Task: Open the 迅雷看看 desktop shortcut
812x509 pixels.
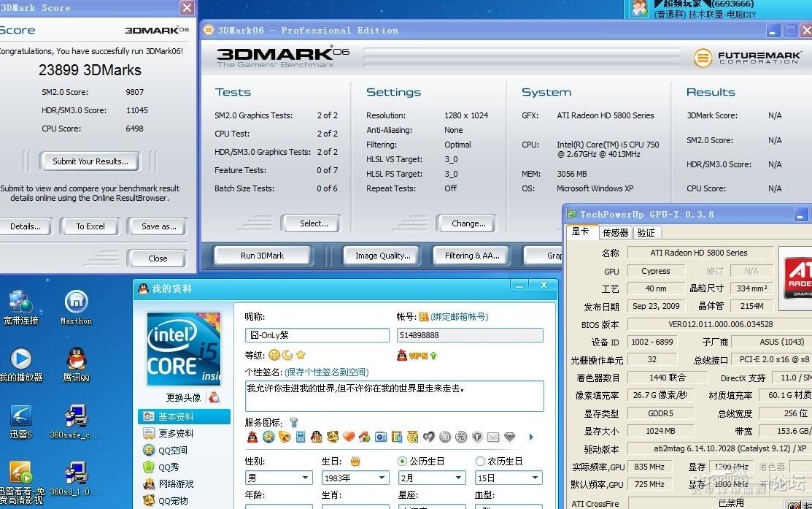Action: coord(20,482)
